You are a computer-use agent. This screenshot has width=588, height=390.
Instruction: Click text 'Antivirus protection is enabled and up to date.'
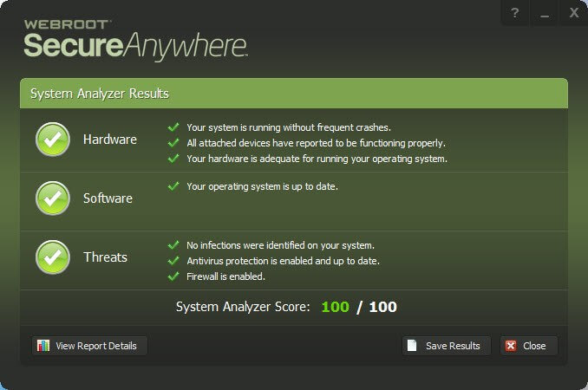[283, 261]
